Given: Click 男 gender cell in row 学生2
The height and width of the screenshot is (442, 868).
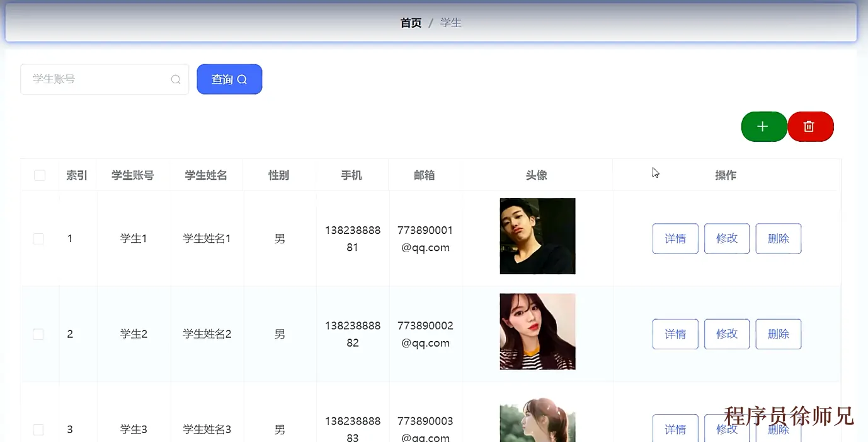Looking at the screenshot, I should click(x=280, y=334).
